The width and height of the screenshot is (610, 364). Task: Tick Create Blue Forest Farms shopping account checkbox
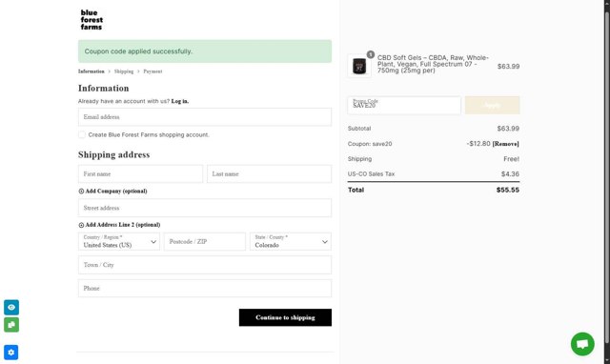(x=82, y=134)
